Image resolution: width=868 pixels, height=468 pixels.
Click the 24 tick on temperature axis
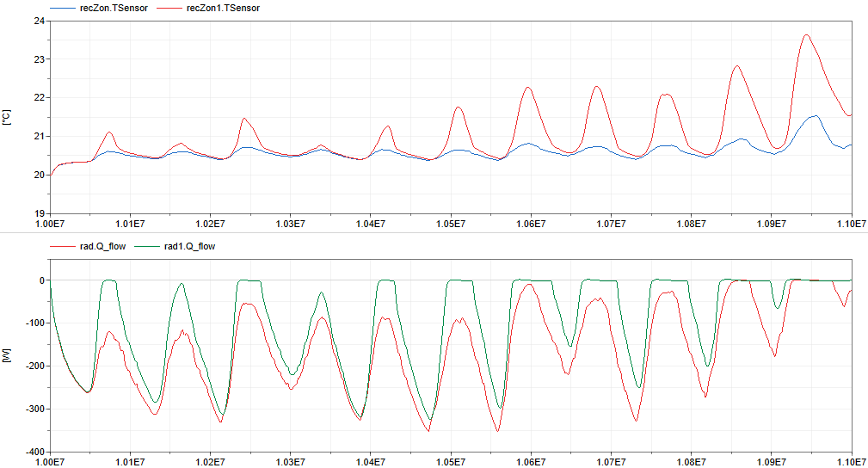39,21
